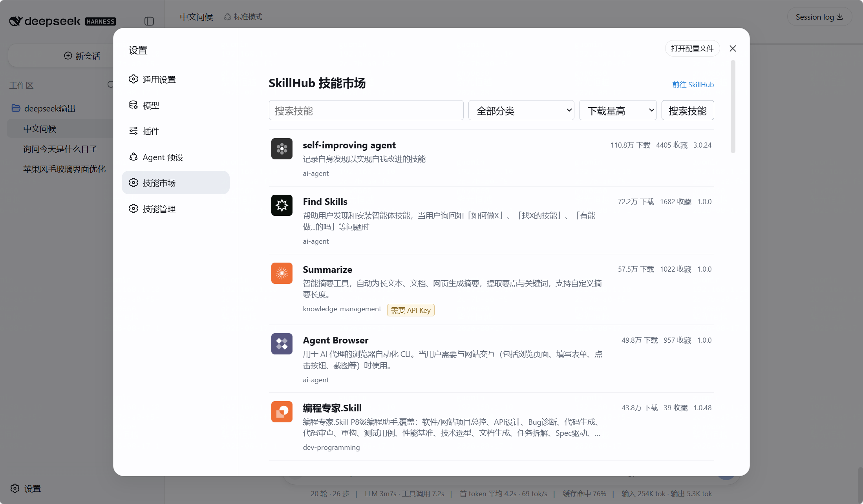
Task: Click the Find Skills title
Action: 325,201
